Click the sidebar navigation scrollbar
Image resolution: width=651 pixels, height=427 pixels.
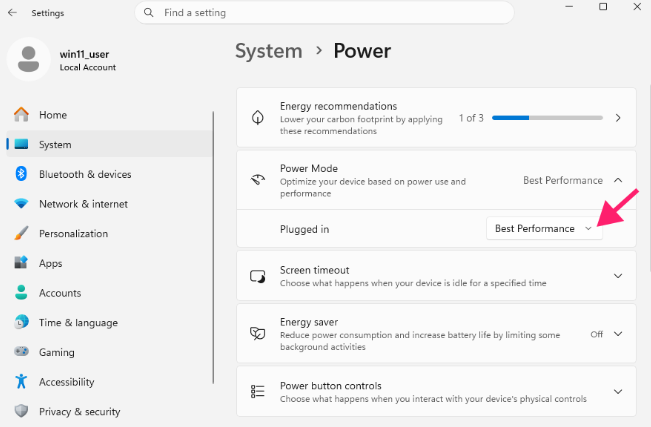(x=213, y=247)
